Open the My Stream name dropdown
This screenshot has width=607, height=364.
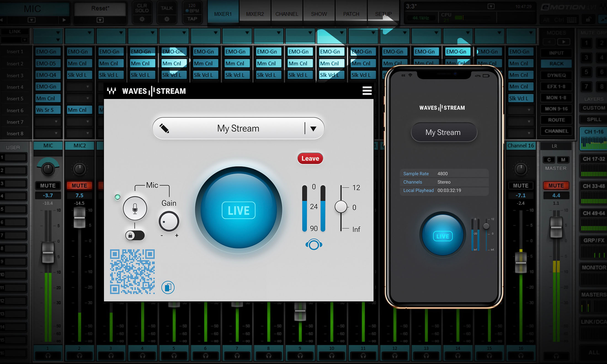pos(313,128)
